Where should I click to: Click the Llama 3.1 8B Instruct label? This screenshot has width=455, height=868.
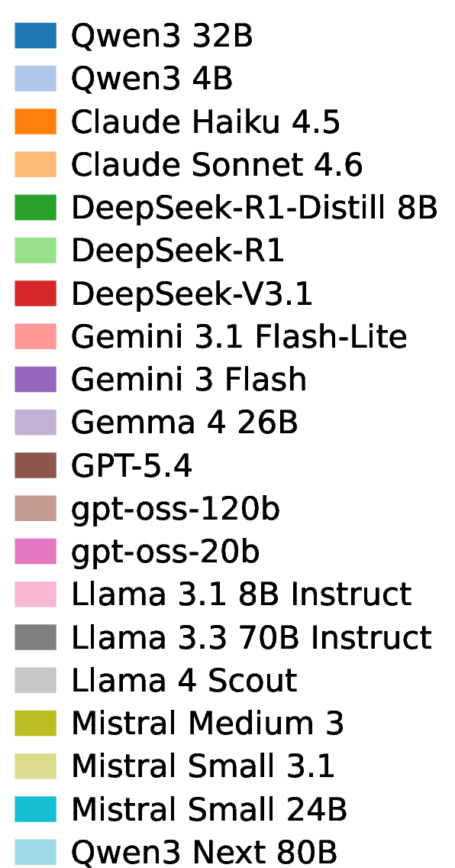pyautogui.click(x=241, y=594)
